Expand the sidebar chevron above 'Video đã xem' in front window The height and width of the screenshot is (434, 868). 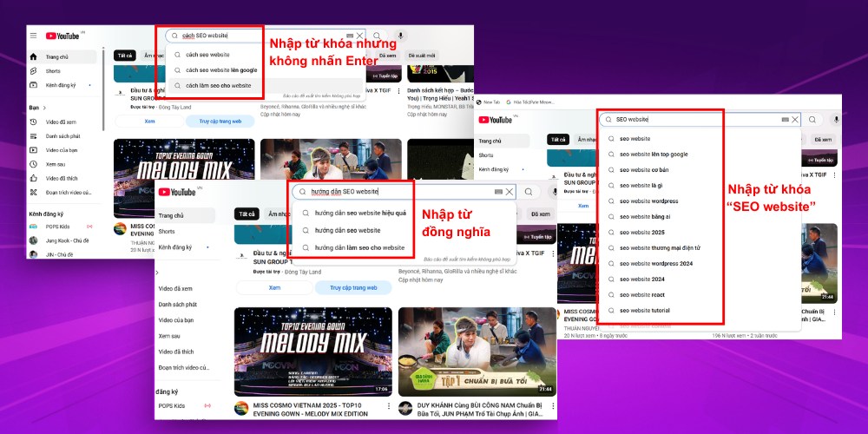tap(157, 273)
